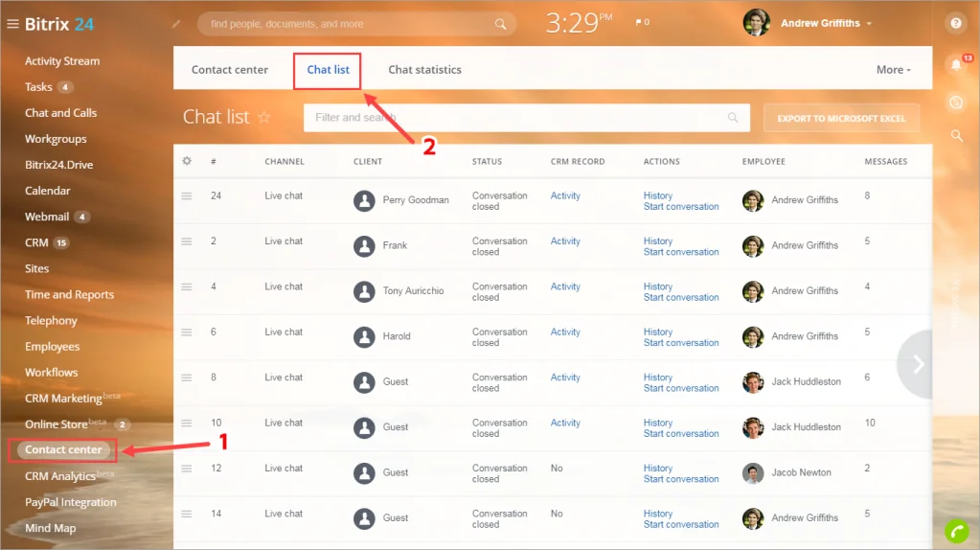Mark Chat list as favorite with star
Viewport: 980px width, 550px height.
pos(264,117)
